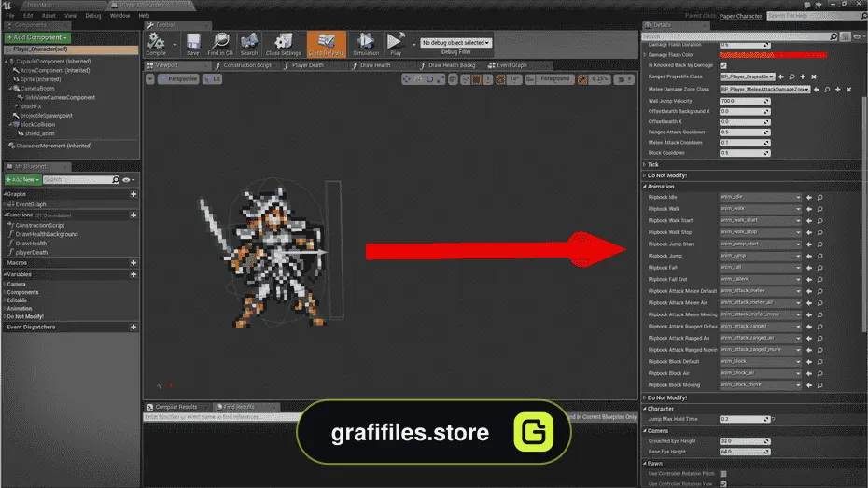This screenshot has height=488, width=868.
Task: Save the blueprint with Save icon
Action: click(192, 44)
